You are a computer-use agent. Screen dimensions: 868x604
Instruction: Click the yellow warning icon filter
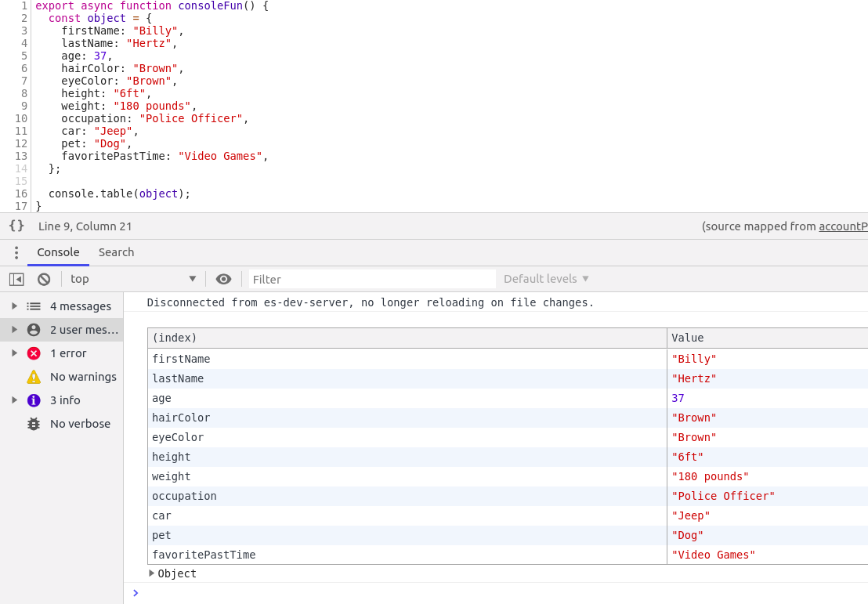pyautogui.click(x=33, y=377)
